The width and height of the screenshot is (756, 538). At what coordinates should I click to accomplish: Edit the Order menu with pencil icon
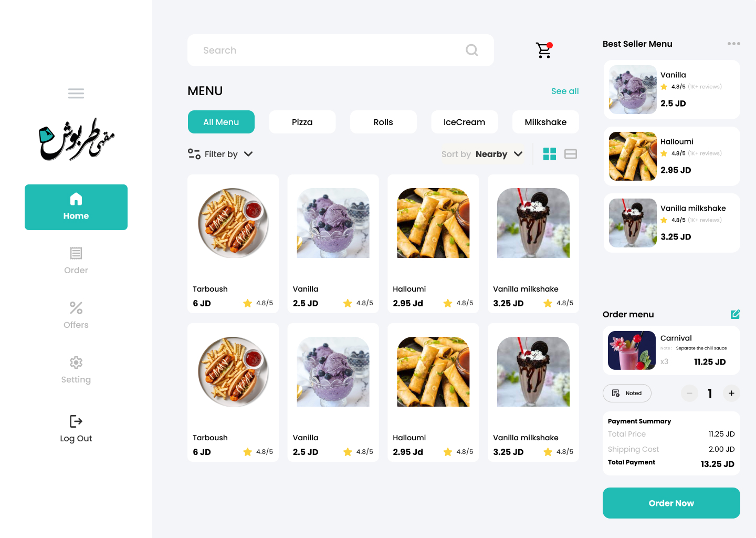[x=735, y=314]
